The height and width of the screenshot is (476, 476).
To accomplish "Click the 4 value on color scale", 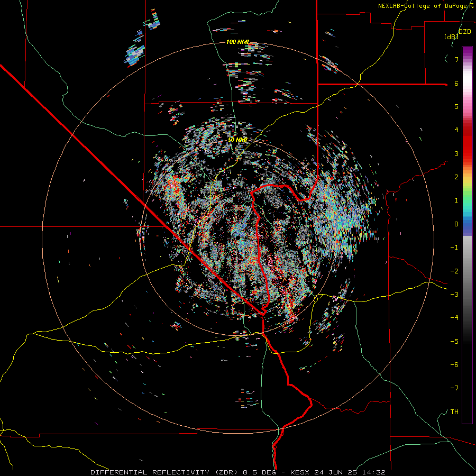I will tap(456, 130).
